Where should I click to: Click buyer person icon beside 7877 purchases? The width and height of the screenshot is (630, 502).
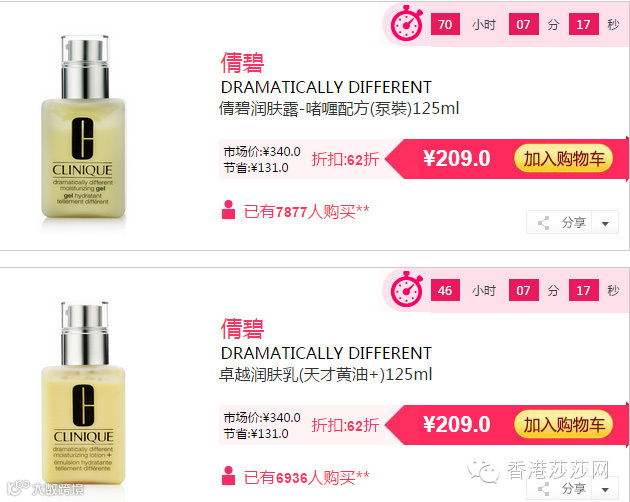pyautogui.click(x=228, y=210)
